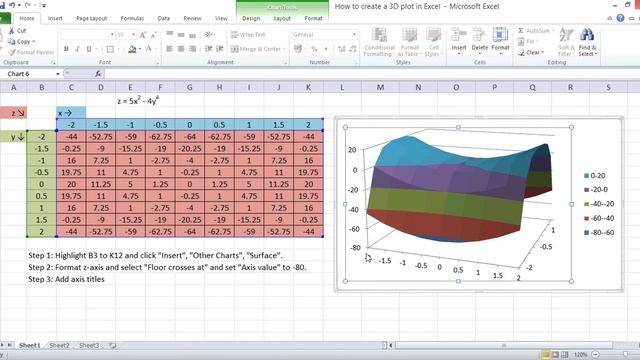Apply percent style
The image size is (640, 360).
pyautogui.click(x=314, y=49)
